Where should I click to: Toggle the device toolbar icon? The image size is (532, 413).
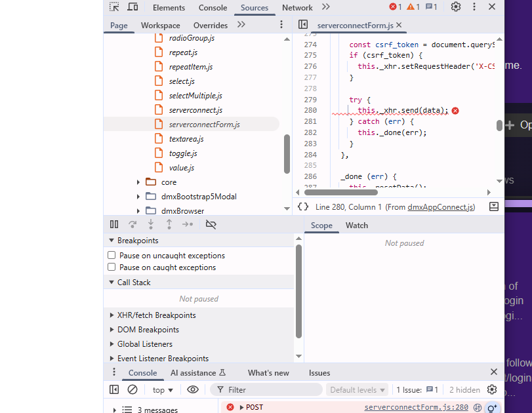(133, 7)
